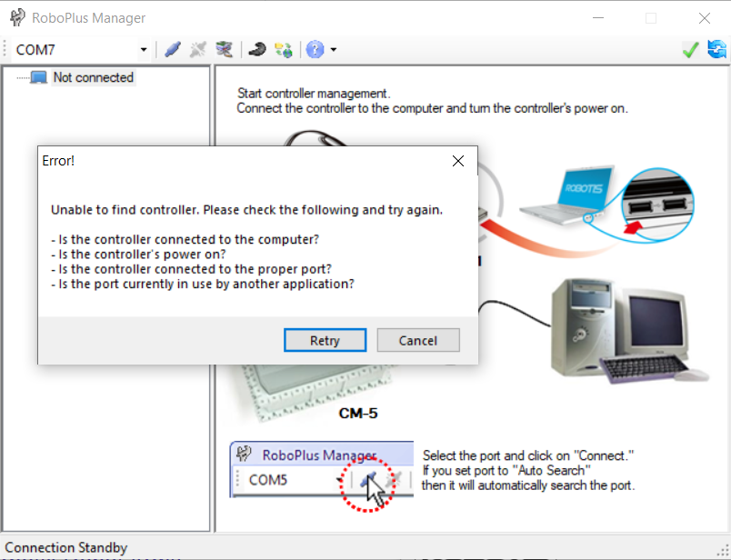Close the RoboPlus Manager window
This screenshot has height=560, width=731.
click(x=704, y=18)
